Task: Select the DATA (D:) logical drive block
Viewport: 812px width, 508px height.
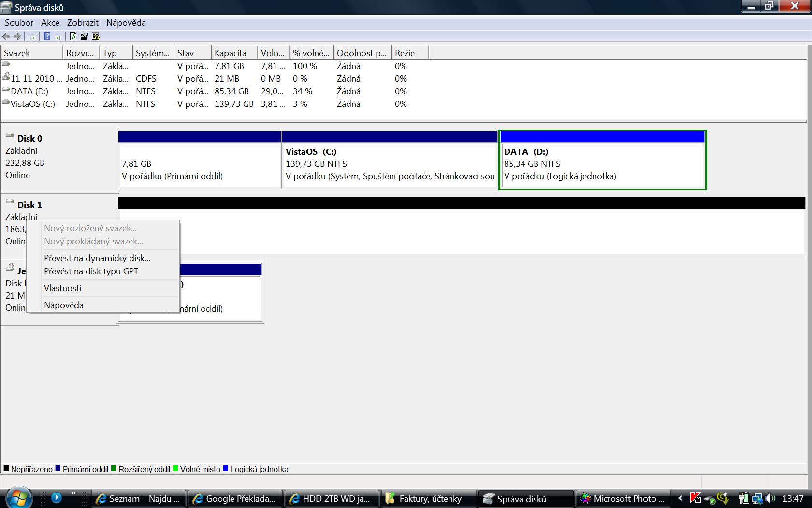Action: (602, 160)
